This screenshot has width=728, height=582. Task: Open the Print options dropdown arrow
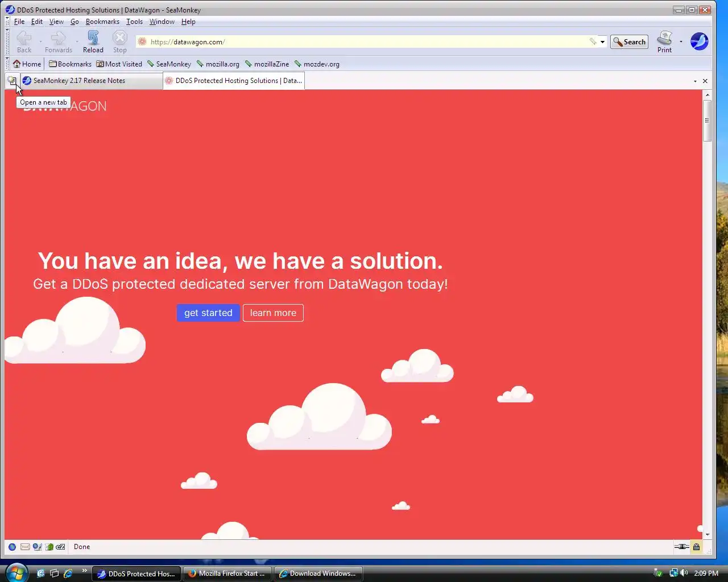[681, 41]
